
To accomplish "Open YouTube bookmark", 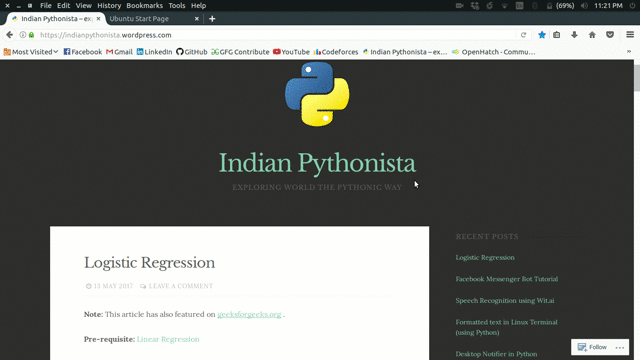I will [291, 52].
